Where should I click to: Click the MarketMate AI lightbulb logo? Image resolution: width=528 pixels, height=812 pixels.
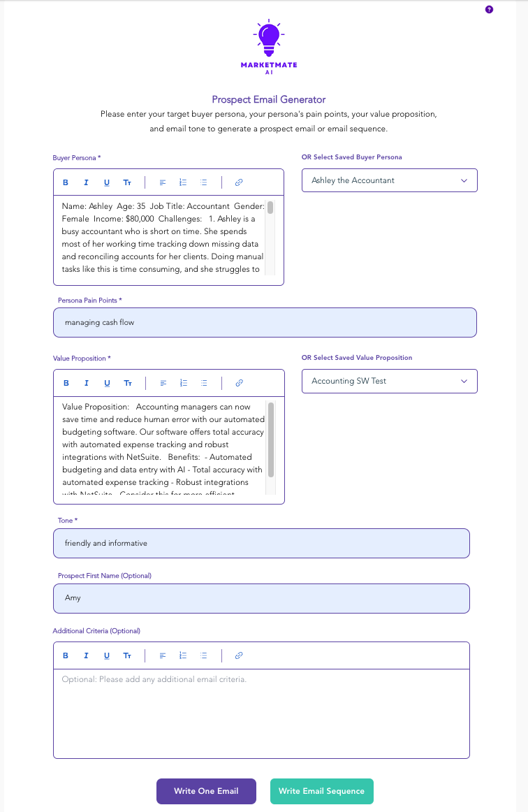point(268,36)
